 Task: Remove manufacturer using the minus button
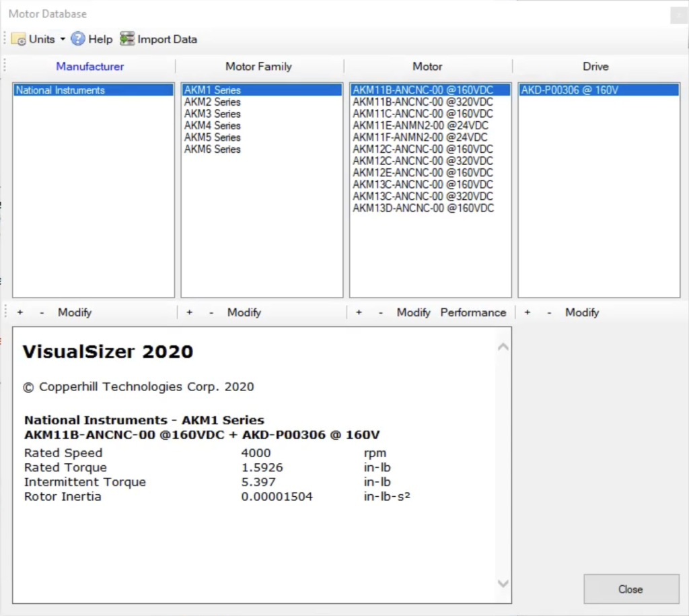tap(42, 312)
